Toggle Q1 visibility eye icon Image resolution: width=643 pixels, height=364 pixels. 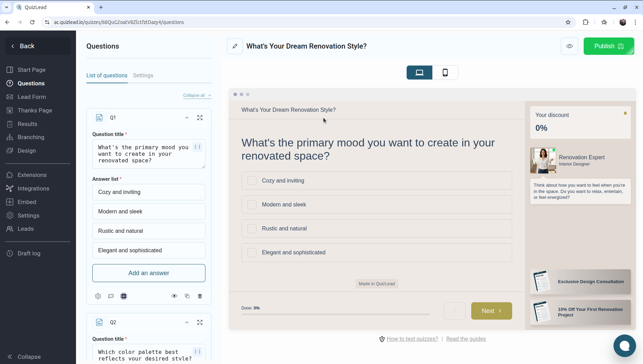click(174, 296)
